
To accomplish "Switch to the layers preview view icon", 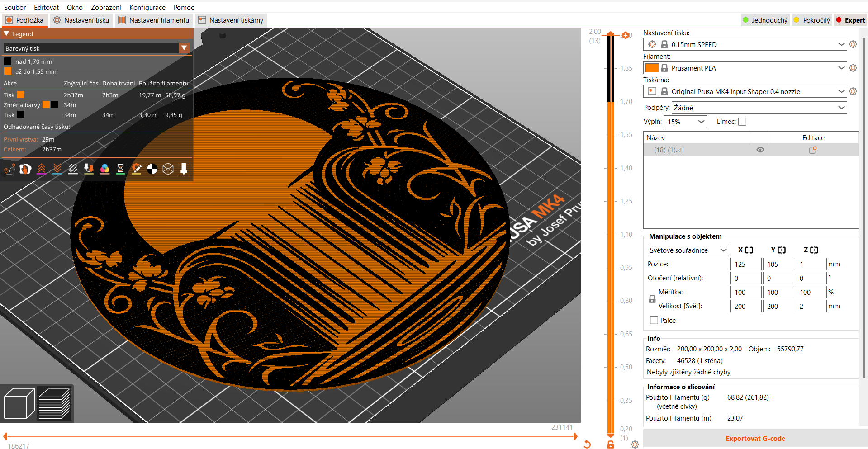I will pos(54,403).
